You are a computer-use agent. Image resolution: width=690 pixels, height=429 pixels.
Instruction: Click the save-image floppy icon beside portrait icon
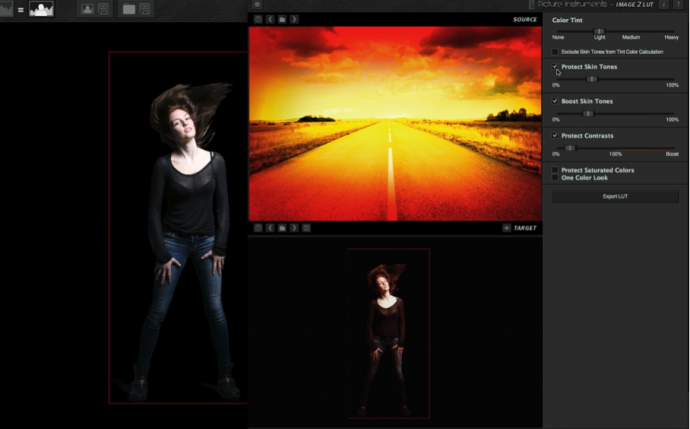[103, 9]
